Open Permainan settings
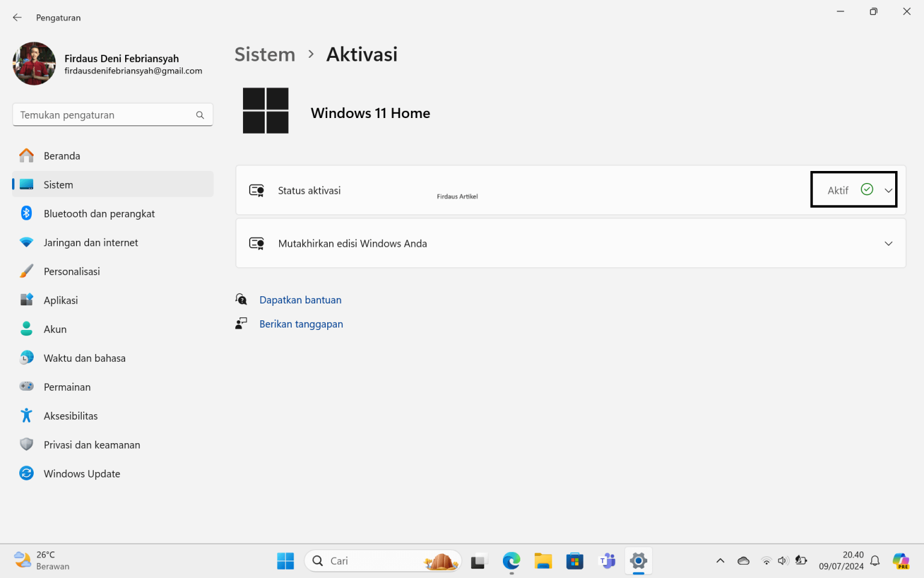Viewport: 924px width, 578px height. [x=67, y=387]
